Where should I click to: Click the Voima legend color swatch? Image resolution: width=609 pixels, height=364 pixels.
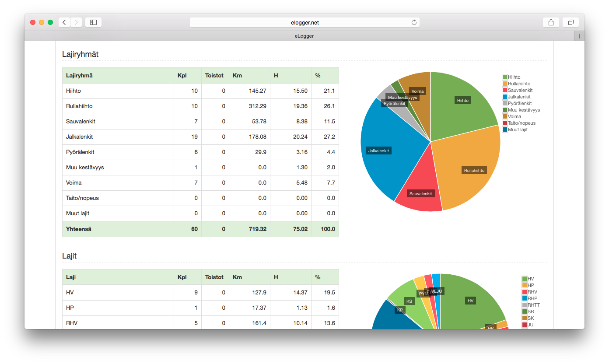505,116
